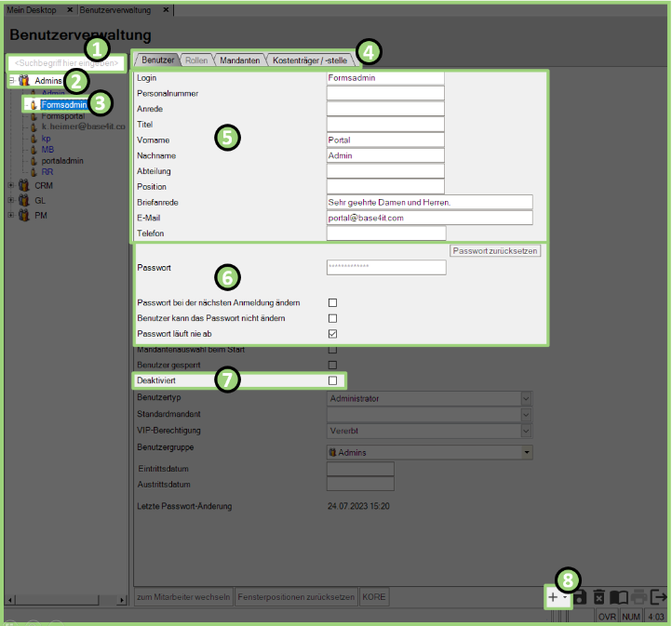Click the search field 'Suchbegriff hier eingeben'
The image size is (672, 626).
pos(65,63)
